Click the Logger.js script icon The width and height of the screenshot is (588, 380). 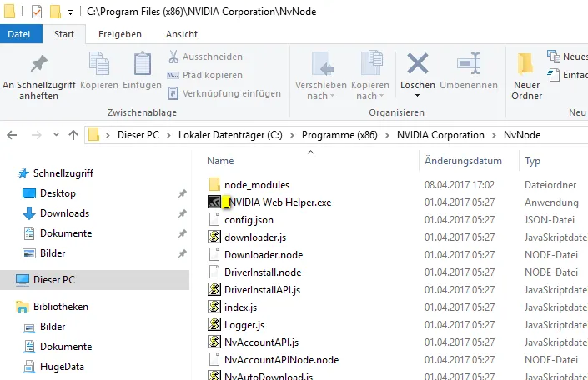coord(214,324)
